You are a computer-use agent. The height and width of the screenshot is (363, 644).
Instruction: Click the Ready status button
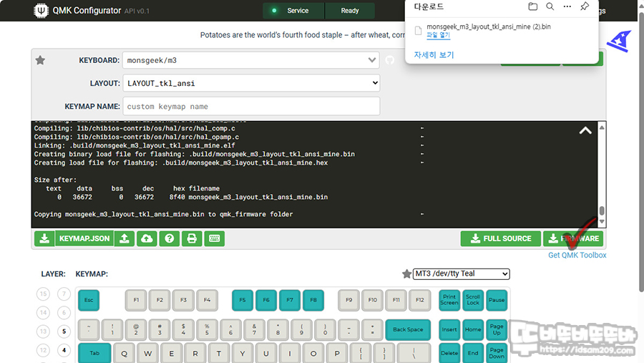350,11
